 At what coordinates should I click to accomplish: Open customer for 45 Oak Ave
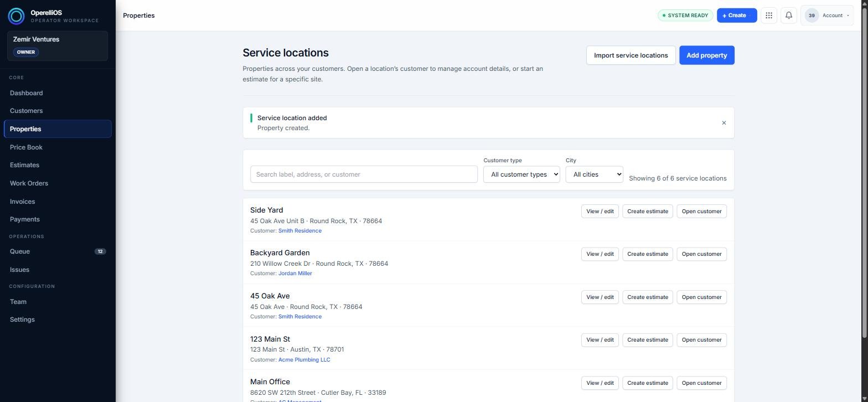pos(701,297)
